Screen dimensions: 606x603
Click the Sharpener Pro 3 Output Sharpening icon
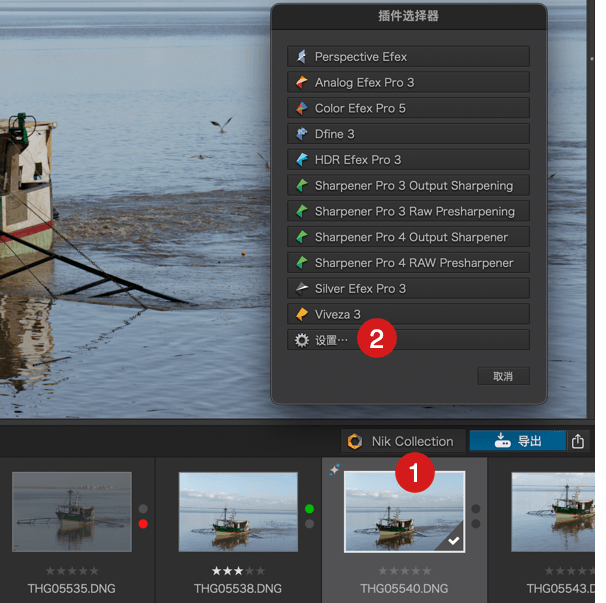pyautogui.click(x=301, y=186)
